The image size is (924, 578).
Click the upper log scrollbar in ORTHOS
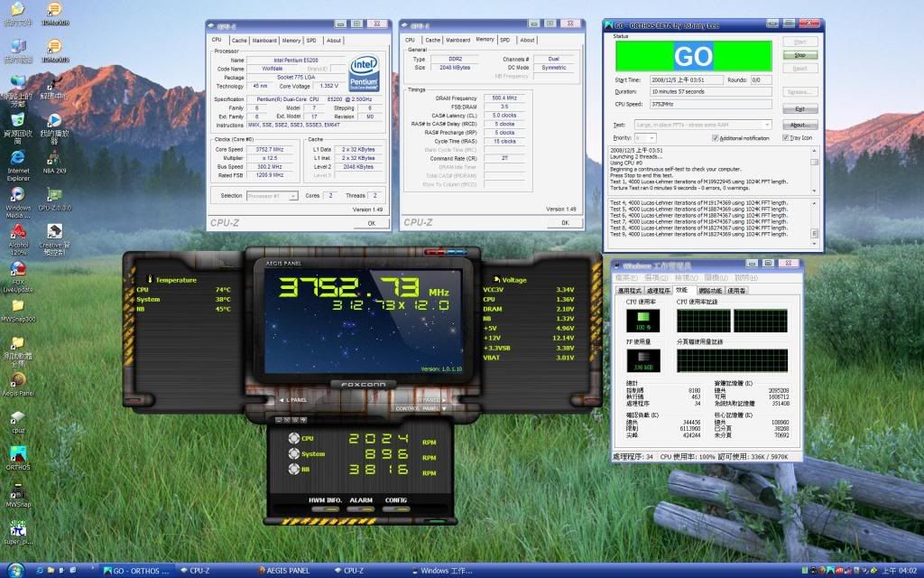815,171
